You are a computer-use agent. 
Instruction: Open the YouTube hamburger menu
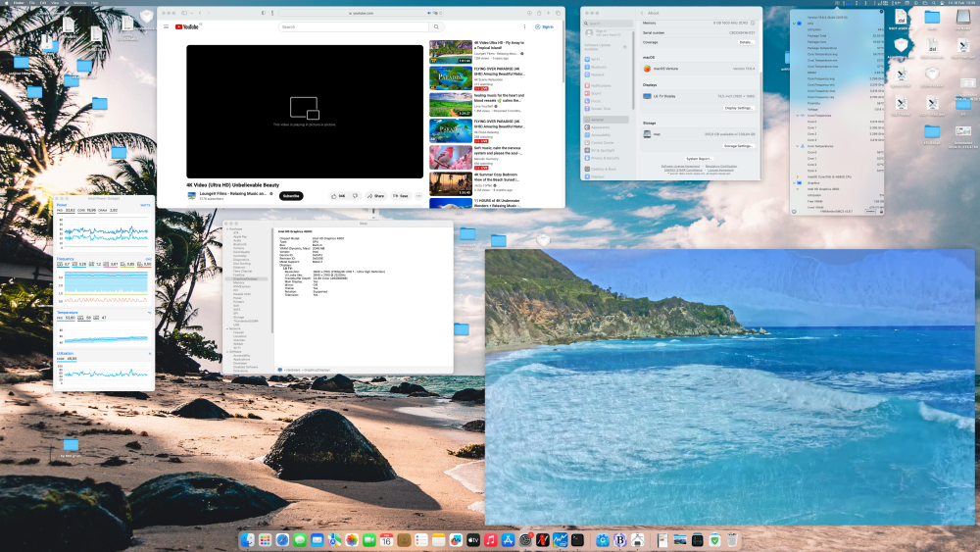pos(167,26)
